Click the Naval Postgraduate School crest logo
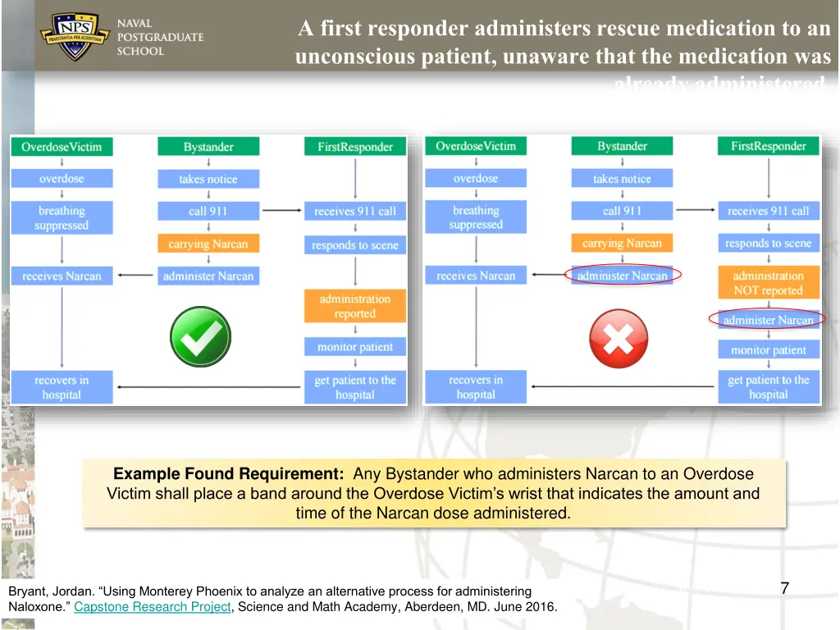This screenshot has height=630, width=840. [75, 36]
